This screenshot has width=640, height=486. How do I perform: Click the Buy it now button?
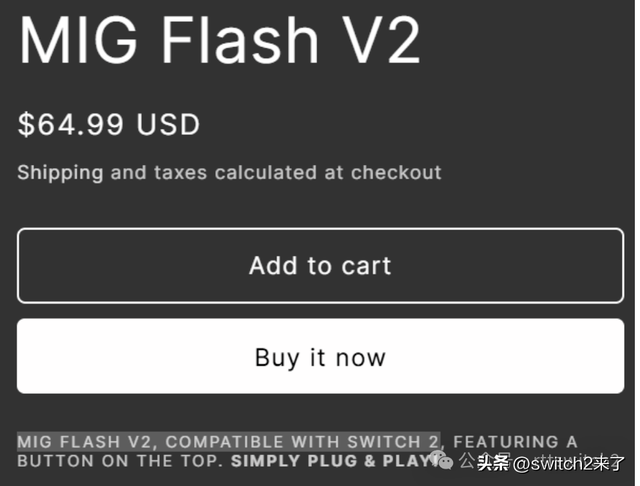320,356
